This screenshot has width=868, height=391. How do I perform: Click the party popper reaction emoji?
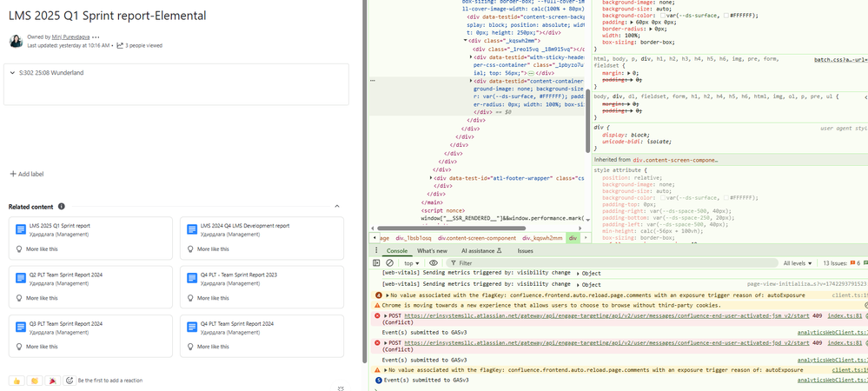click(x=52, y=381)
